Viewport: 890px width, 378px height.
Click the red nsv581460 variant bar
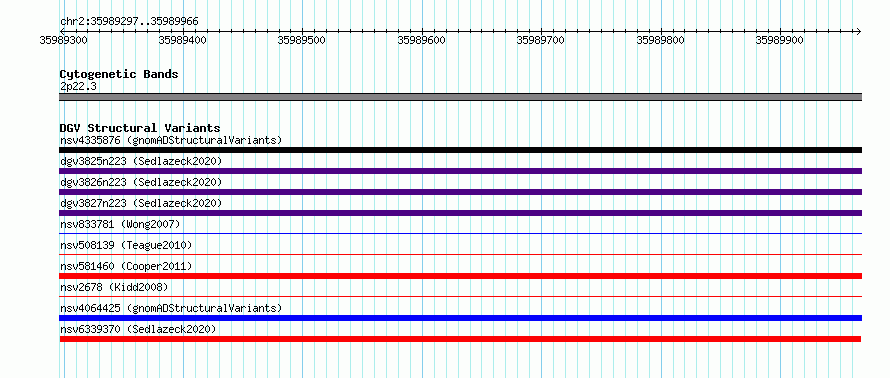click(x=461, y=276)
